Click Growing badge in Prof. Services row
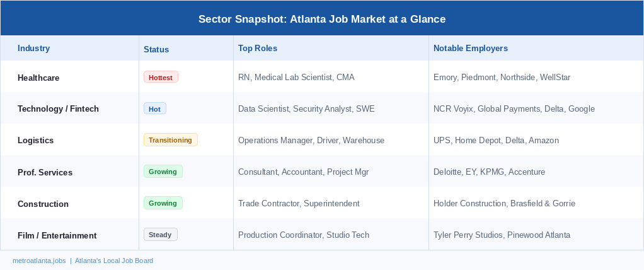The width and height of the screenshot is (644, 270). click(163, 172)
